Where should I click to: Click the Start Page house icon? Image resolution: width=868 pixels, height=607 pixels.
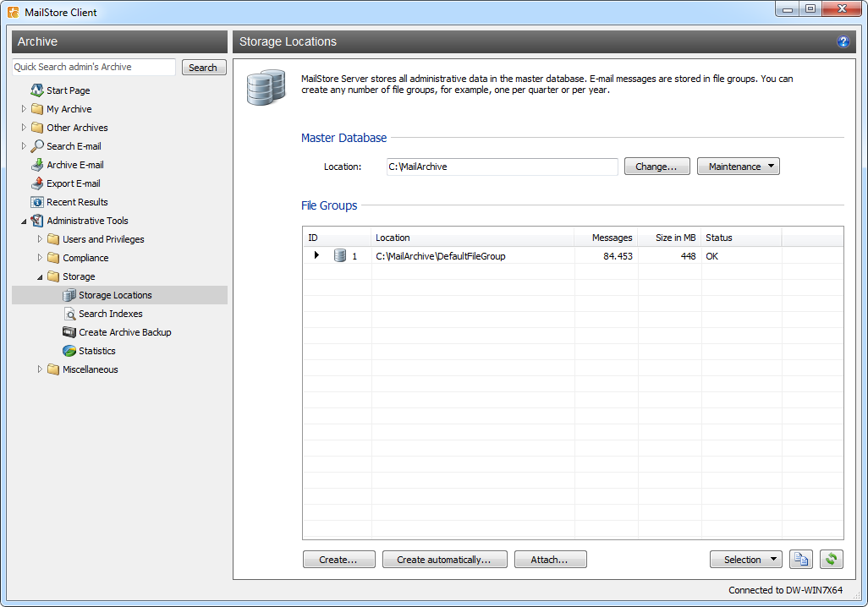[x=37, y=90]
